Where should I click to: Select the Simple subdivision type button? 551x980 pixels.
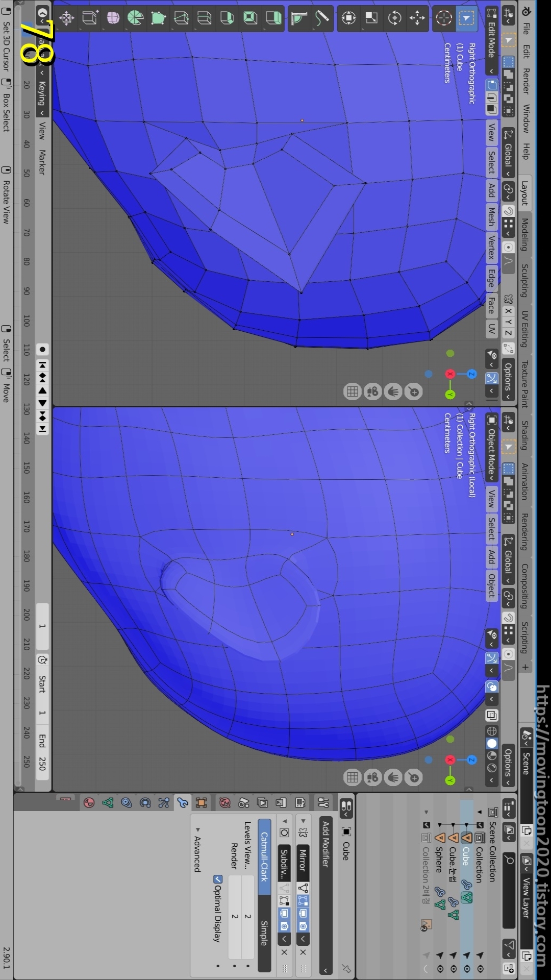pos(264,933)
